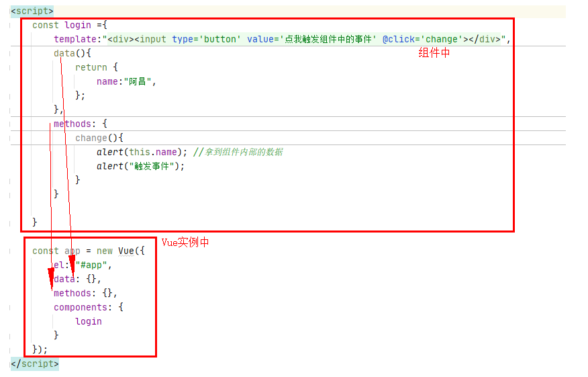Image resolution: width=588 pixels, height=377 pixels.
Task: Click 'methods: {' in the login component
Action: [81, 124]
